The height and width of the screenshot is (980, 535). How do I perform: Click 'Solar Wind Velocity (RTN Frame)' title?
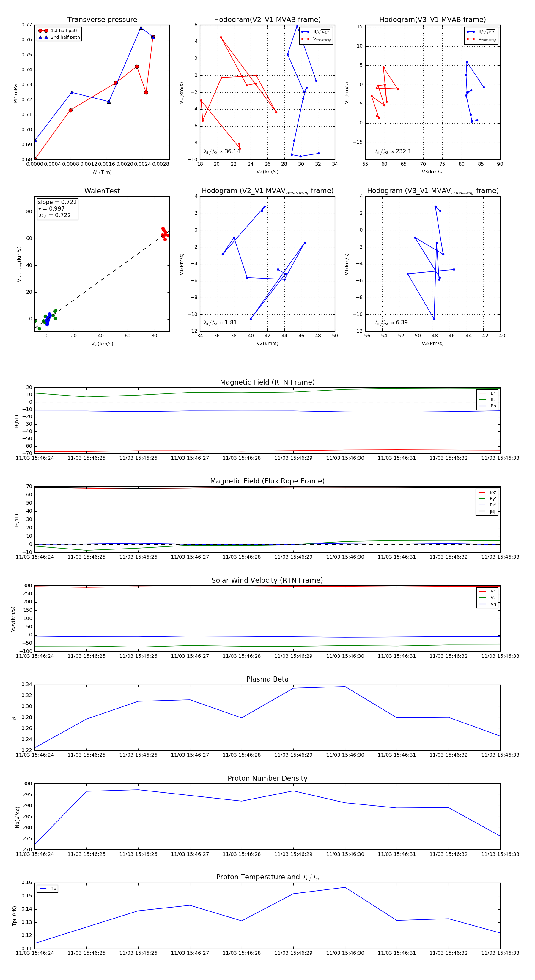[267, 581]
